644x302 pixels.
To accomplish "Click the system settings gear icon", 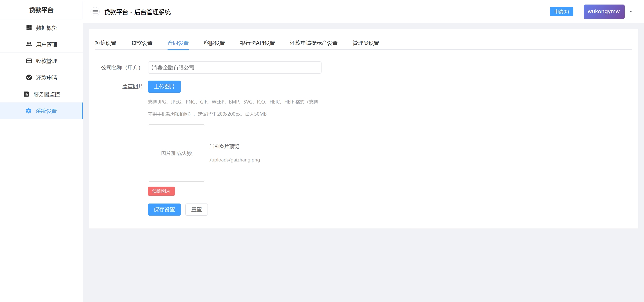I will click(x=28, y=111).
